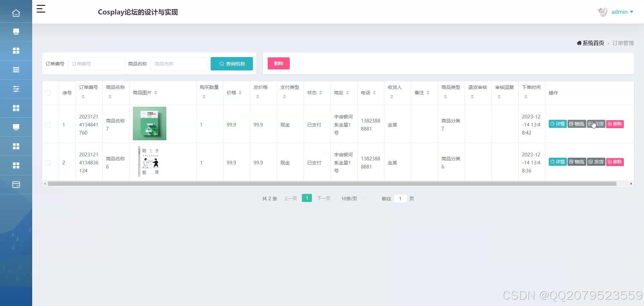The height and width of the screenshot is (306, 644).
Task: Open 物流 for 商品名称7 order
Action: (x=577, y=124)
